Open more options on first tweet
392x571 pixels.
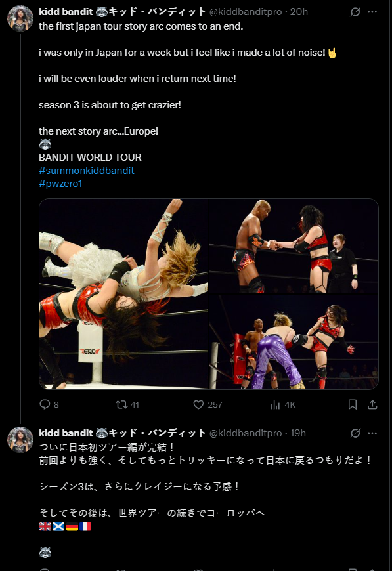372,12
